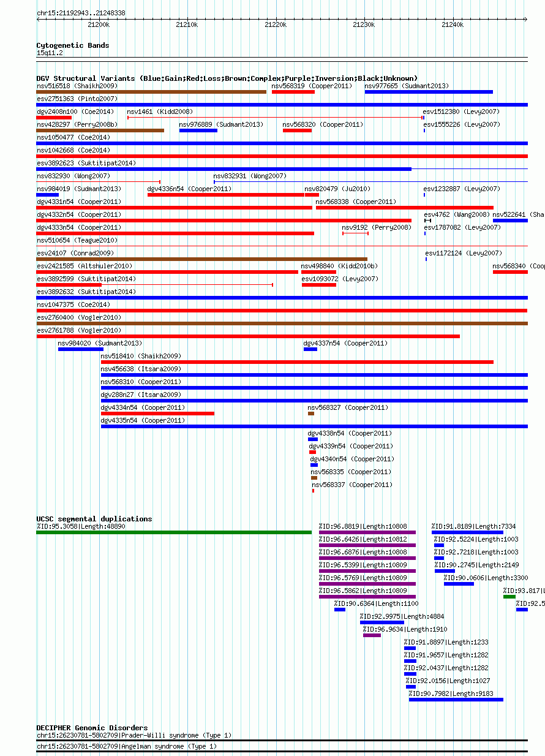Open esv24107 (Conrad2009) variant
545x756 pixels.
coord(75,254)
